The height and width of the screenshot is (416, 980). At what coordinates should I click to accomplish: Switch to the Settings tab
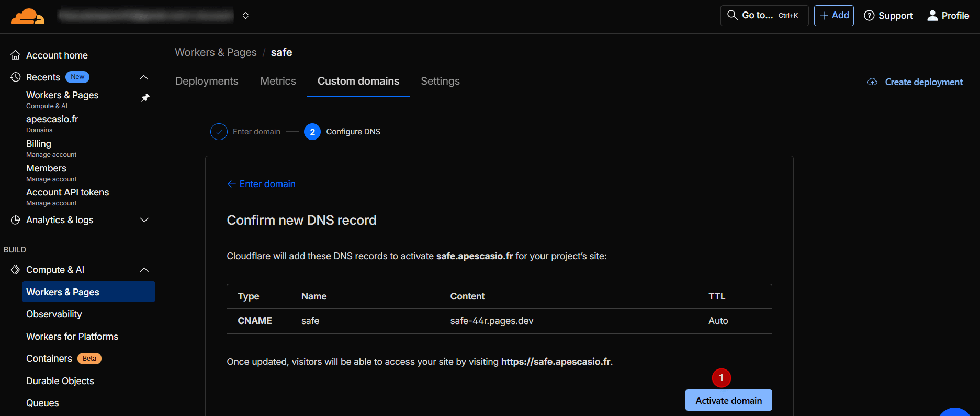click(440, 81)
